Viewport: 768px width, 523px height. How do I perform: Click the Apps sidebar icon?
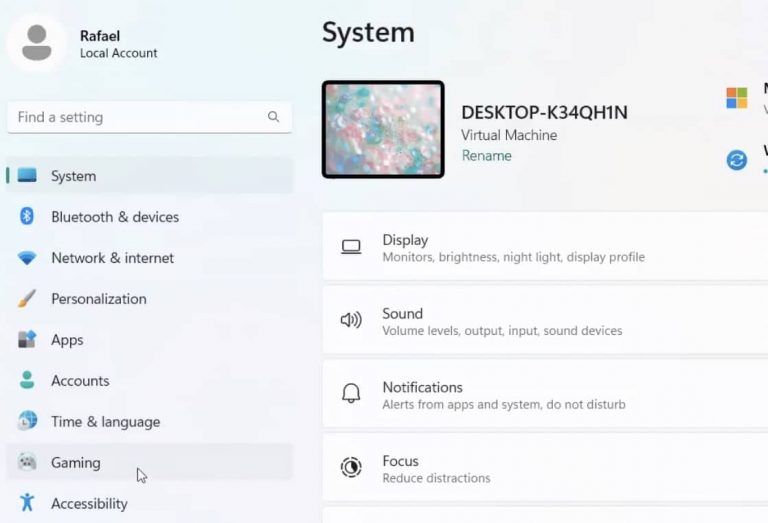coord(28,340)
